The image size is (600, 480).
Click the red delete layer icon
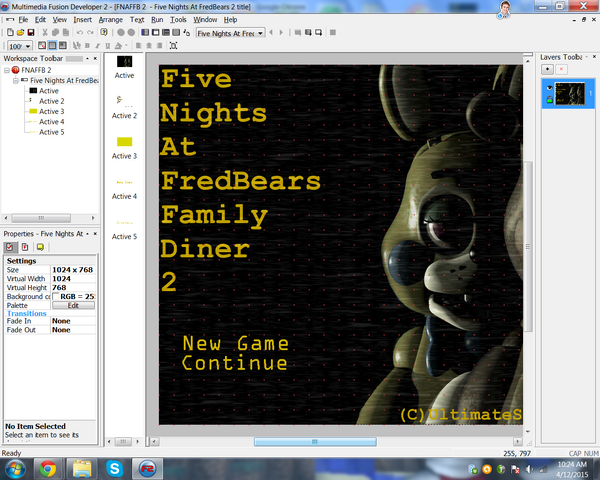pos(561,69)
